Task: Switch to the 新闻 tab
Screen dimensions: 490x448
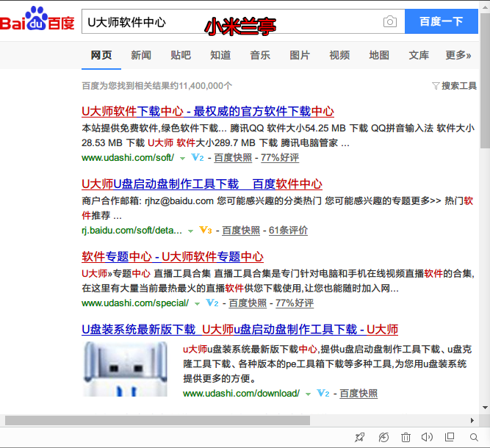Action: (x=141, y=55)
